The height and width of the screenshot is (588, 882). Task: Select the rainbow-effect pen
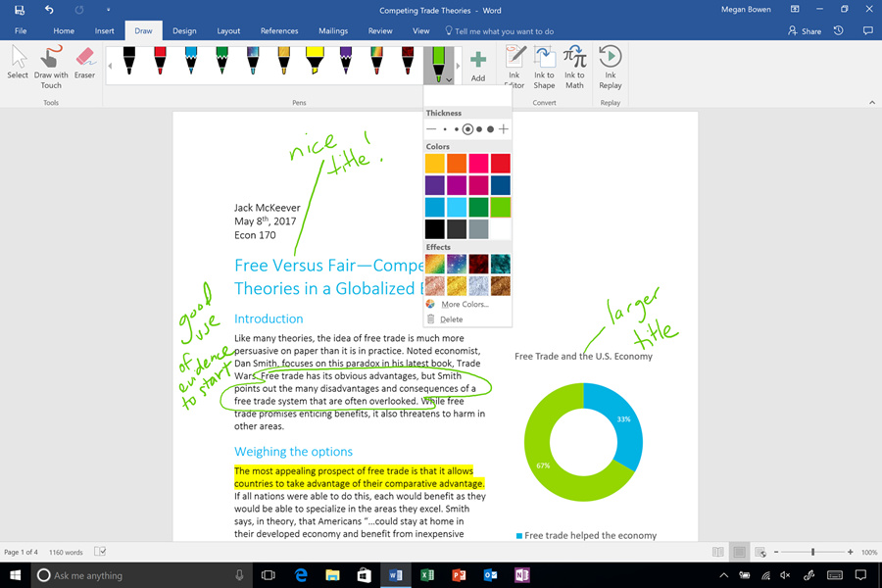tap(377, 61)
